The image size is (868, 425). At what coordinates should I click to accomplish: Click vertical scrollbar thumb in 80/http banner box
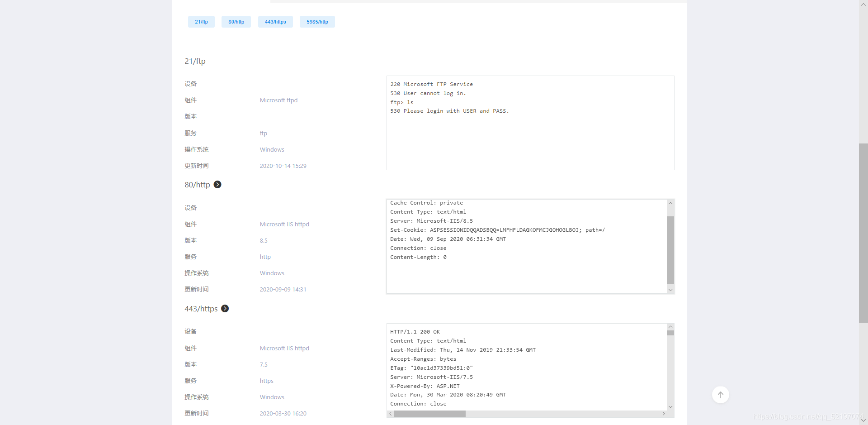tap(670, 250)
